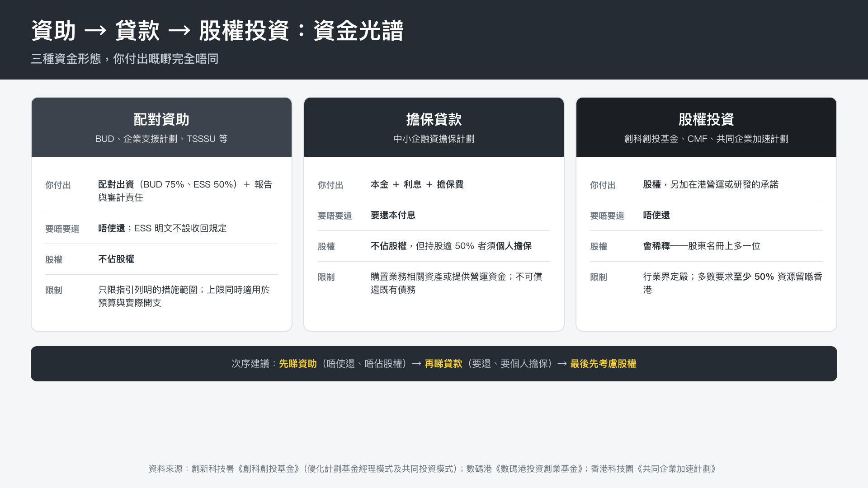
Task: Click the subheading 中小企融資擔保計劃
Action: (434, 139)
